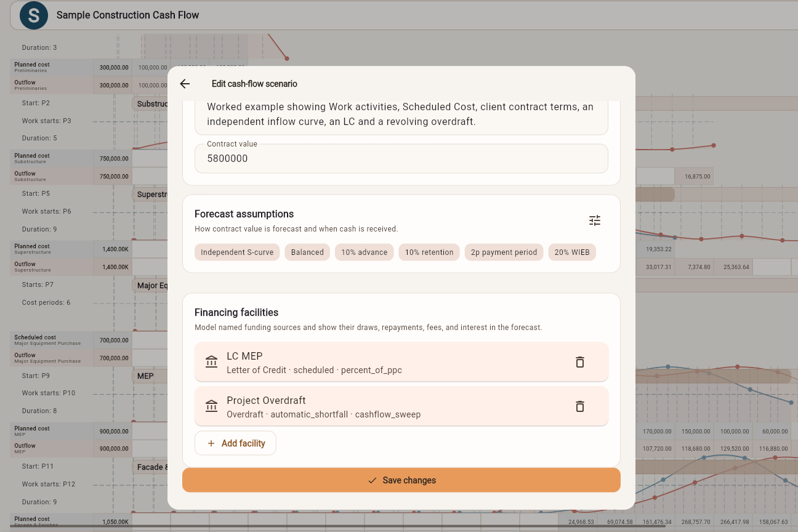Add a new financing facility
Image resolution: width=798 pixels, height=532 pixels.
pos(235,443)
